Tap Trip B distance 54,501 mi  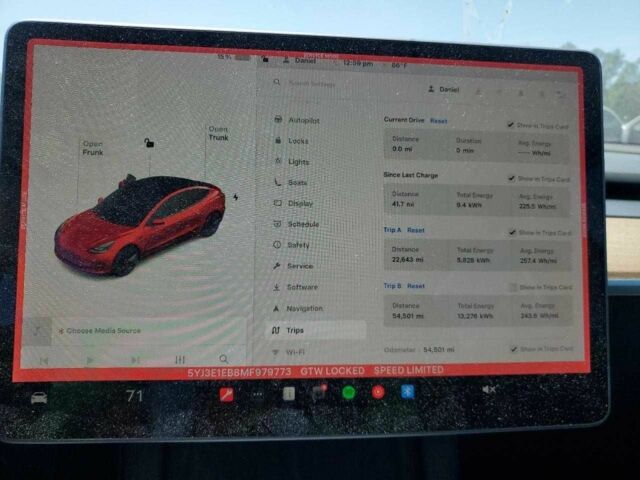tap(408, 316)
